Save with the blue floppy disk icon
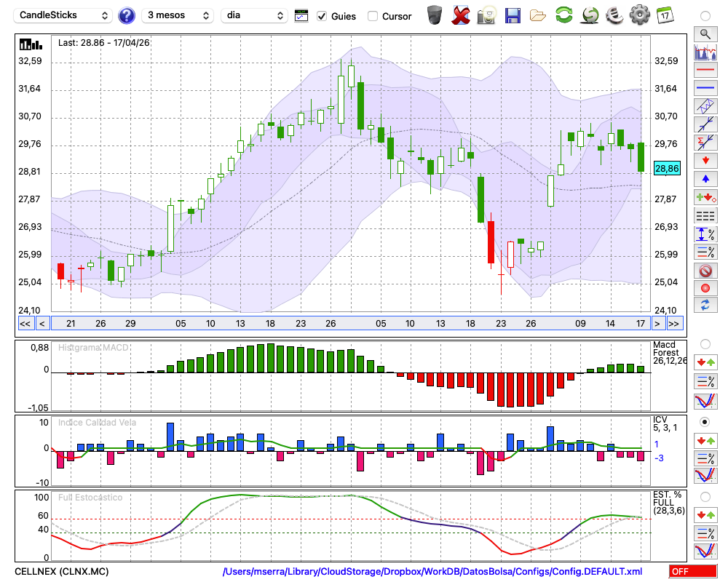728x582 pixels. coord(513,15)
